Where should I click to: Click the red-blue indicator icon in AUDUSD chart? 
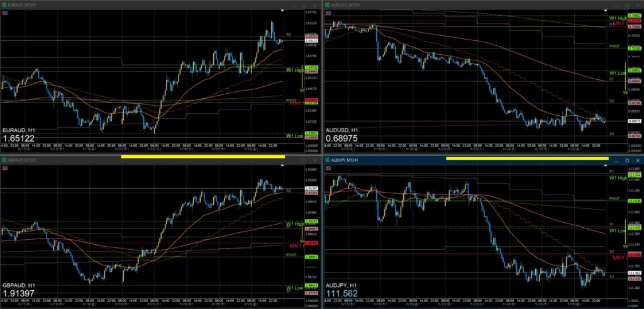click(x=328, y=13)
